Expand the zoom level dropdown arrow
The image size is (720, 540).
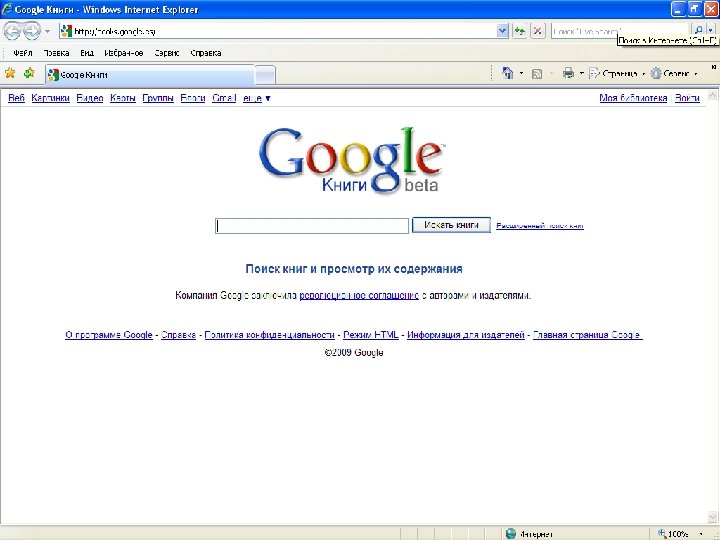[701, 534]
